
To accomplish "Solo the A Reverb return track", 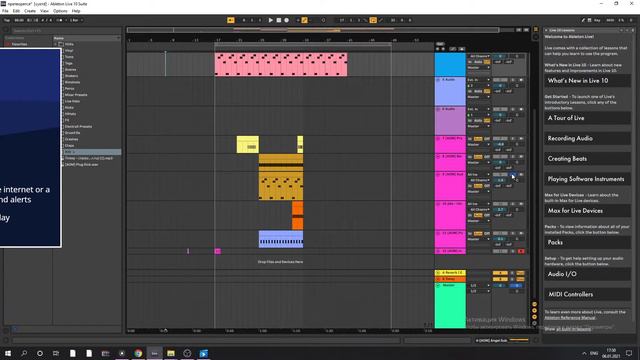I will 512,273.
